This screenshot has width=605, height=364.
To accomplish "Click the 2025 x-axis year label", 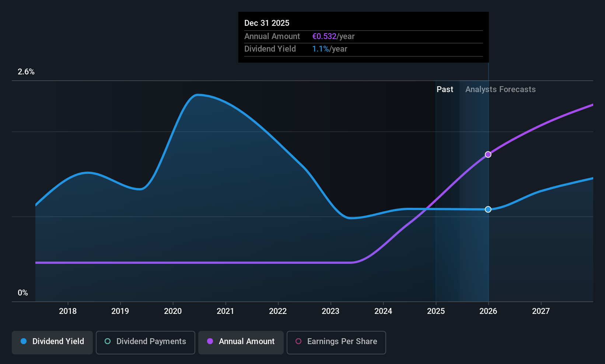I will (436, 311).
